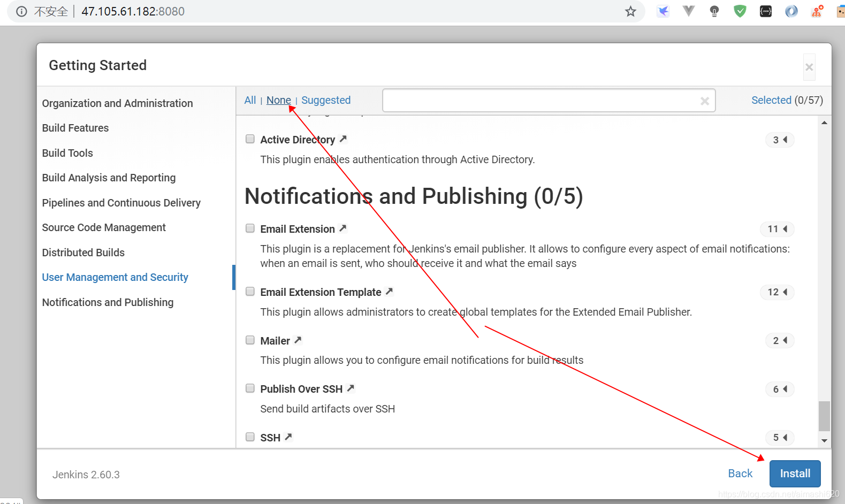This screenshot has height=504, width=845.
Task: Select Suggested plugins link
Action: [326, 100]
